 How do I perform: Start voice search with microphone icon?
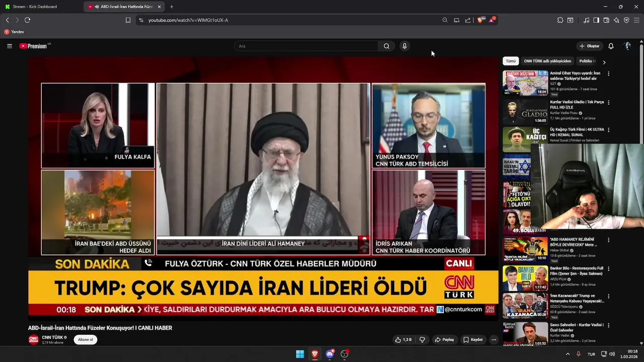pos(404,46)
